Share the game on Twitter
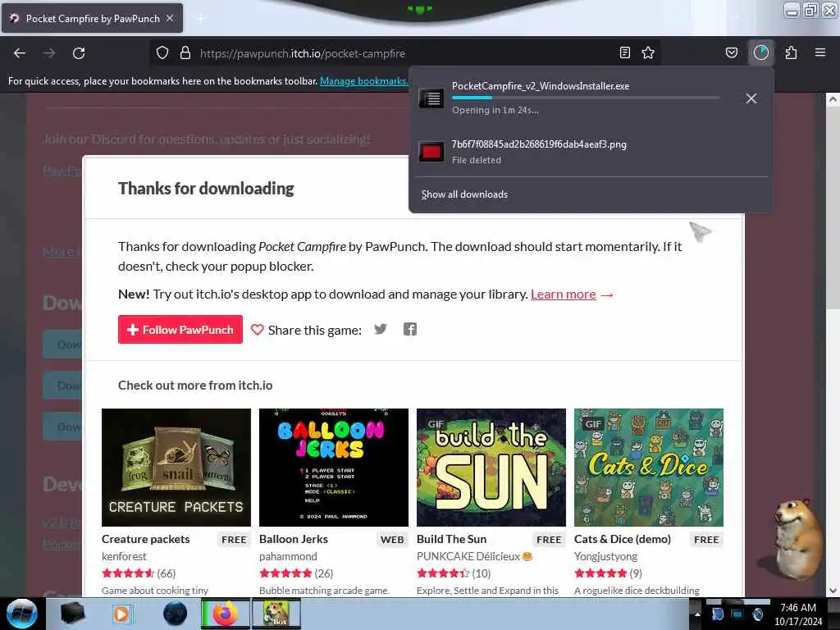Image resolution: width=840 pixels, height=630 pixels. (381, 329)
